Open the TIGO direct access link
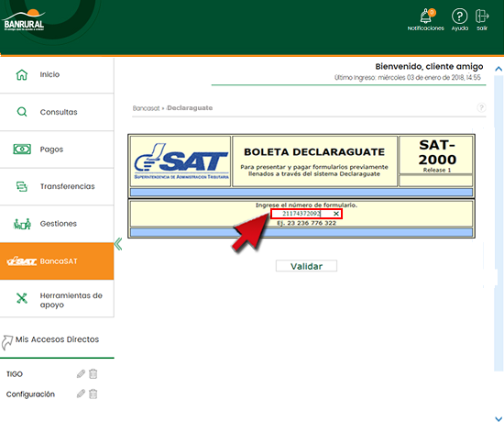This screenshot has height=433, width=504. [15, 374]
